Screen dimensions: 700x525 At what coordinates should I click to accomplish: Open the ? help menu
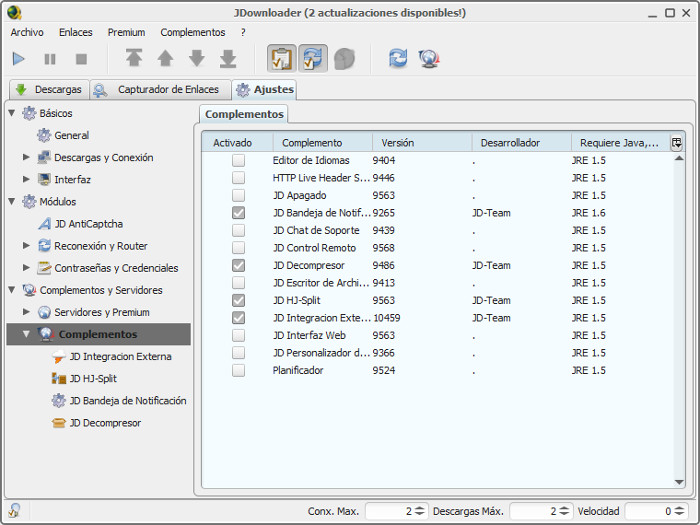243,32
